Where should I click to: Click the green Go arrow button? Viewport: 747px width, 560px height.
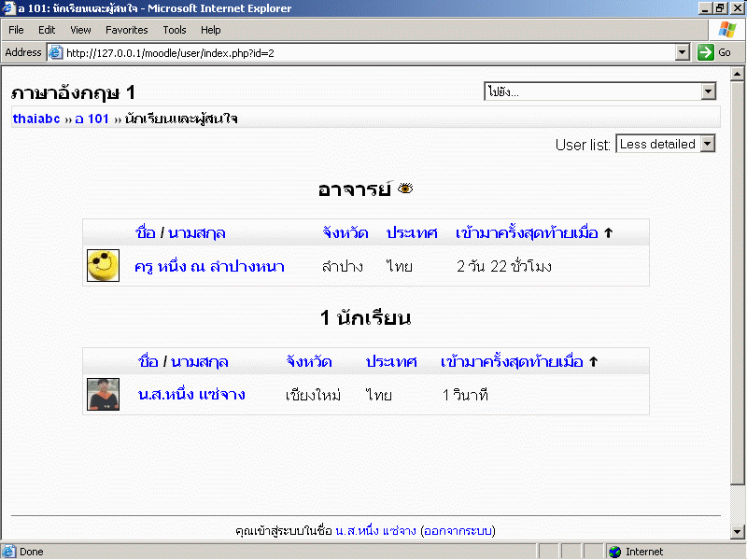click(706, 52)
